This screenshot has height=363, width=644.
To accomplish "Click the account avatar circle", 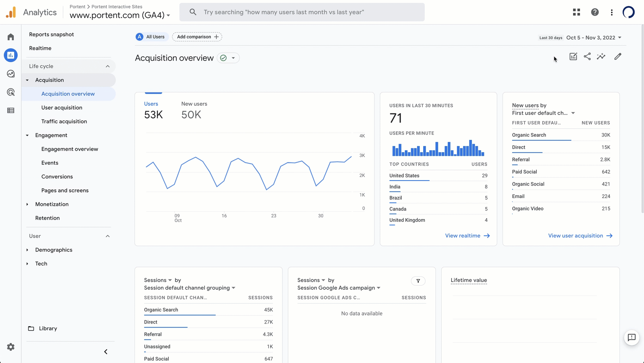I will pyautogui.click(x=629, y=12).
